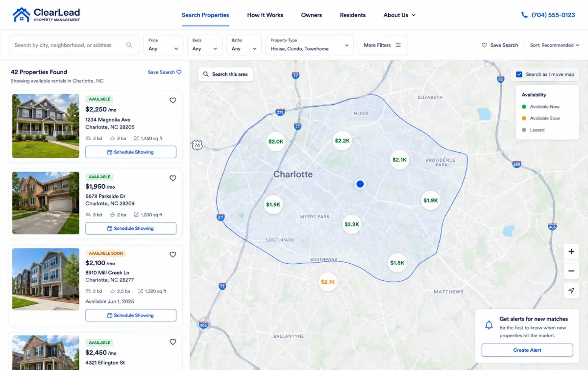This screenshot has height=370, width=588.
Task: Click Search this area button
Action: click(x=225, y=74)
